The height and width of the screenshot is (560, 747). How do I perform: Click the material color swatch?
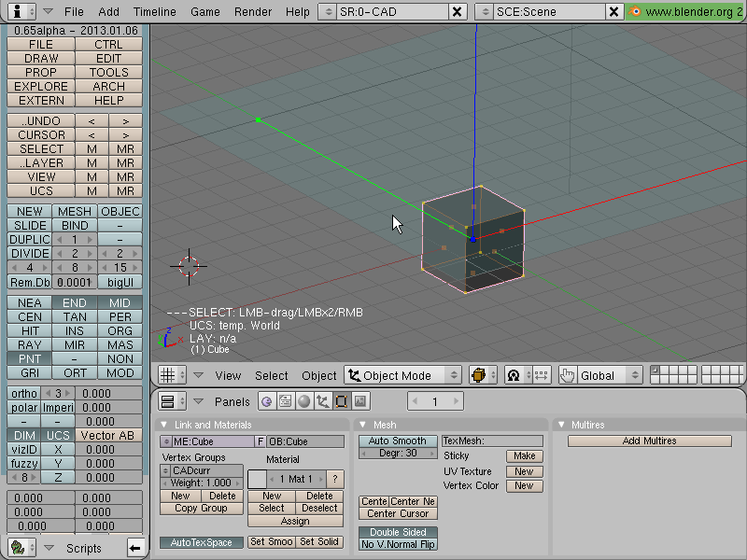coord(257,479)
